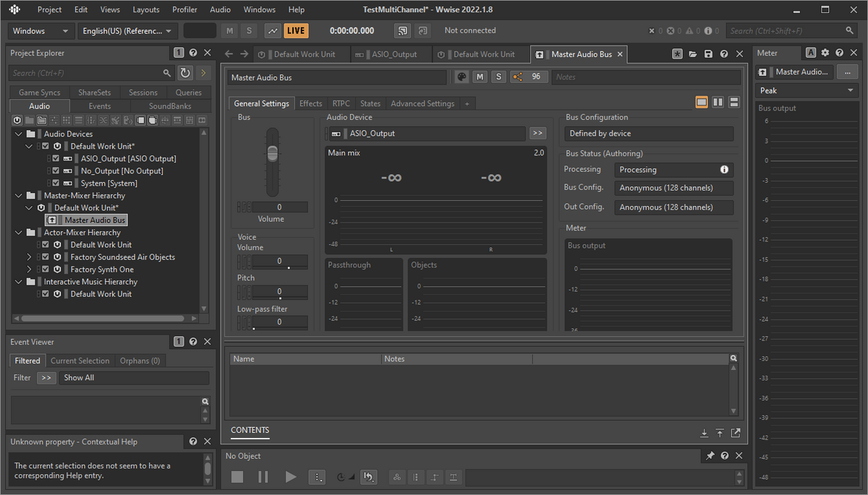
Task: Click the Connect to Remote Platform icon
Action: click(403, 31)
